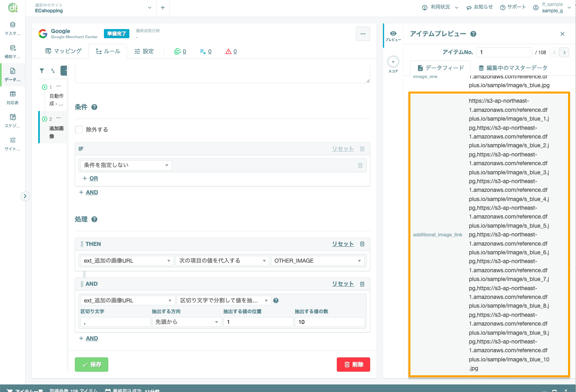Expand the OTHER_IMAGE dropdown
The image size is (576, 392).
click(x=318, y=261)
